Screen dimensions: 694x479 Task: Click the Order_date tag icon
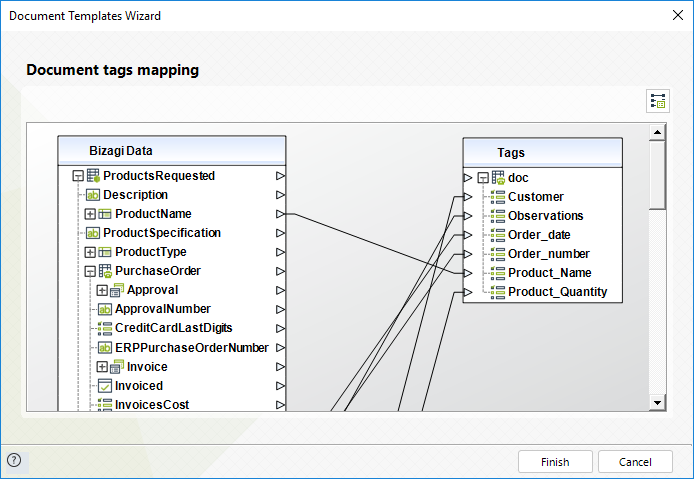[497, 235]
